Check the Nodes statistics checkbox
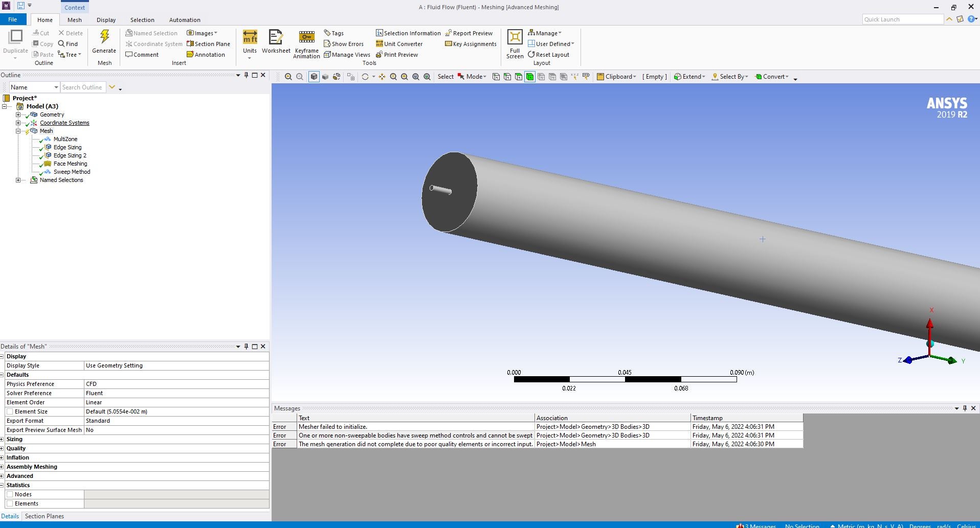 [10, 494]
